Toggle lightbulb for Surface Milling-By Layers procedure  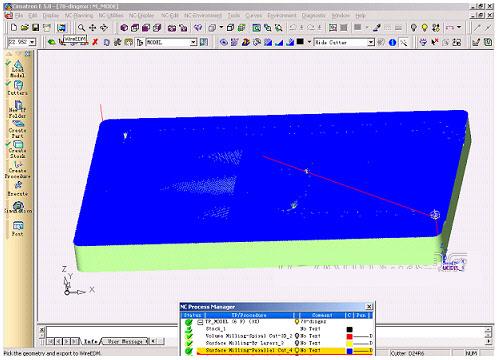tap(296, 343)
